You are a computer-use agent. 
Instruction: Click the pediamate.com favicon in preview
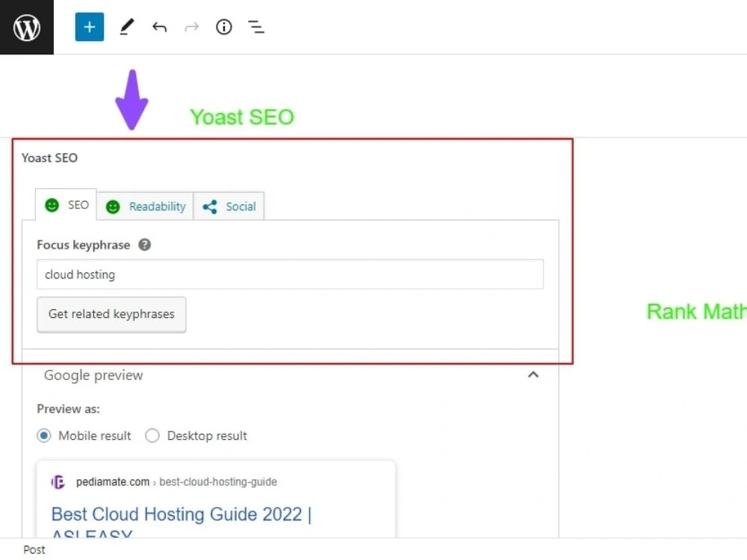click(x=58, y=482)
